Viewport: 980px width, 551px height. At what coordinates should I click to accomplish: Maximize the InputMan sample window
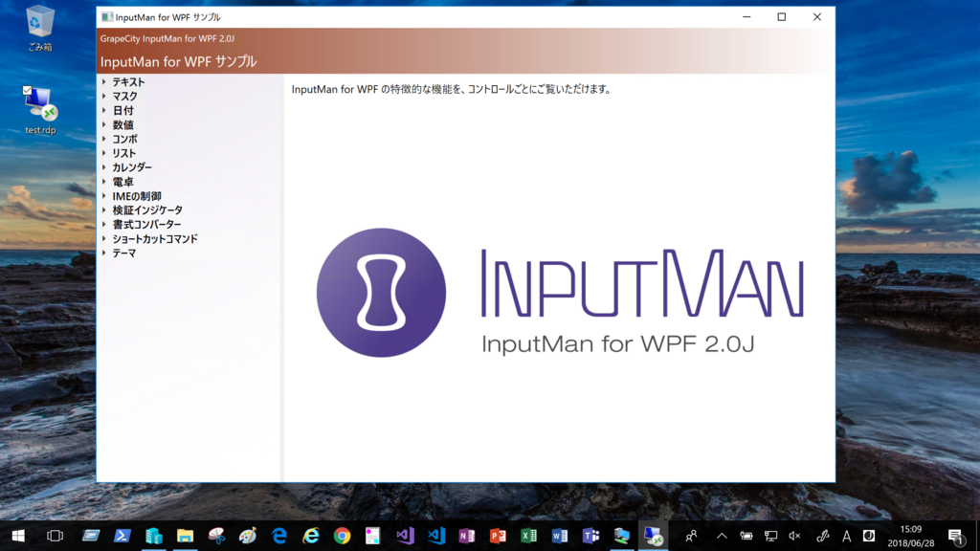point(781,17)
